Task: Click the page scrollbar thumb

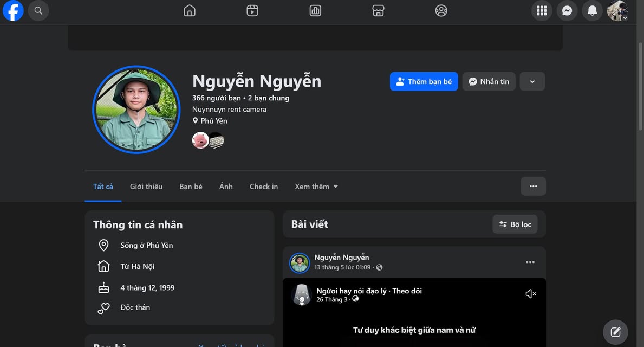Action: [640, 86]
